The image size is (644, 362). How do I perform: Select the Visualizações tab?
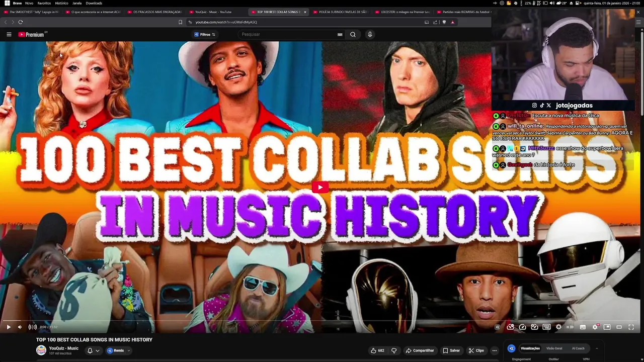530,348
